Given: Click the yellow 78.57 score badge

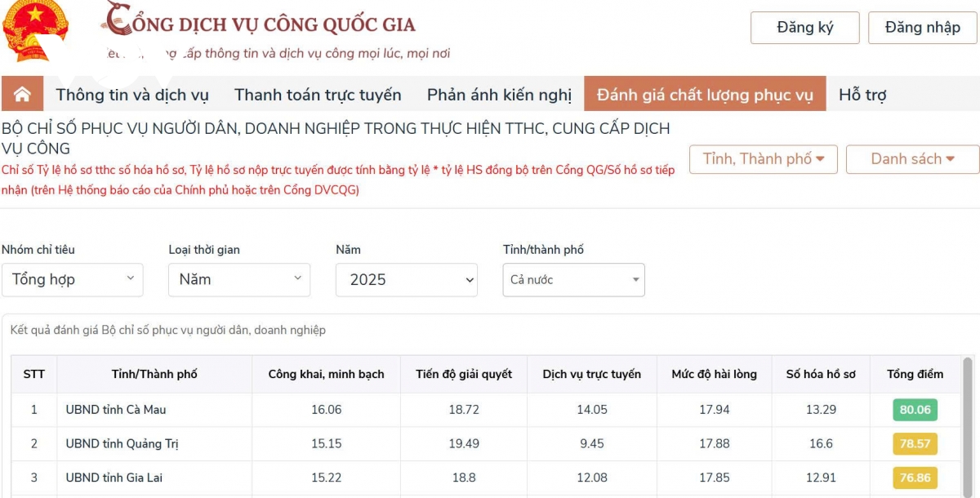Looking at the screenshot, I should pos(915,444).
